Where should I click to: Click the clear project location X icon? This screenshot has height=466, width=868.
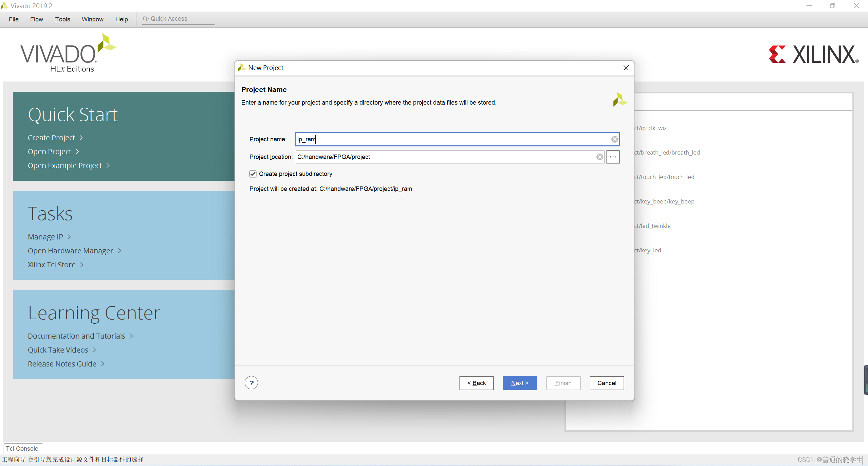click(600, 157)
